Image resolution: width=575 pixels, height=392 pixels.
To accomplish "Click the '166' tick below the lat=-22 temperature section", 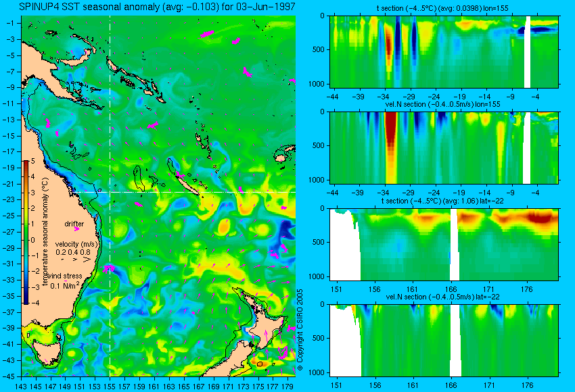I will point(451,289).
